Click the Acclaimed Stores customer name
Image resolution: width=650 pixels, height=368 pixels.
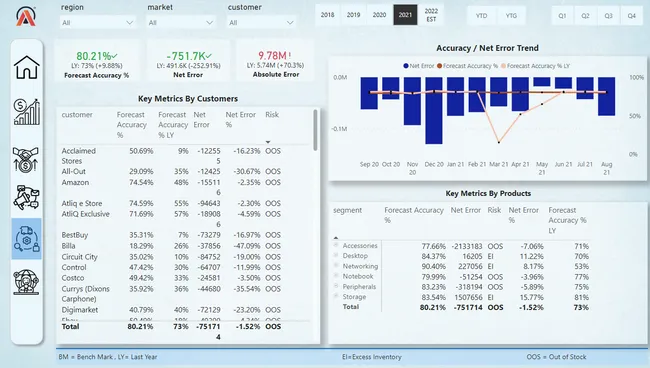(x=79, y=156)
